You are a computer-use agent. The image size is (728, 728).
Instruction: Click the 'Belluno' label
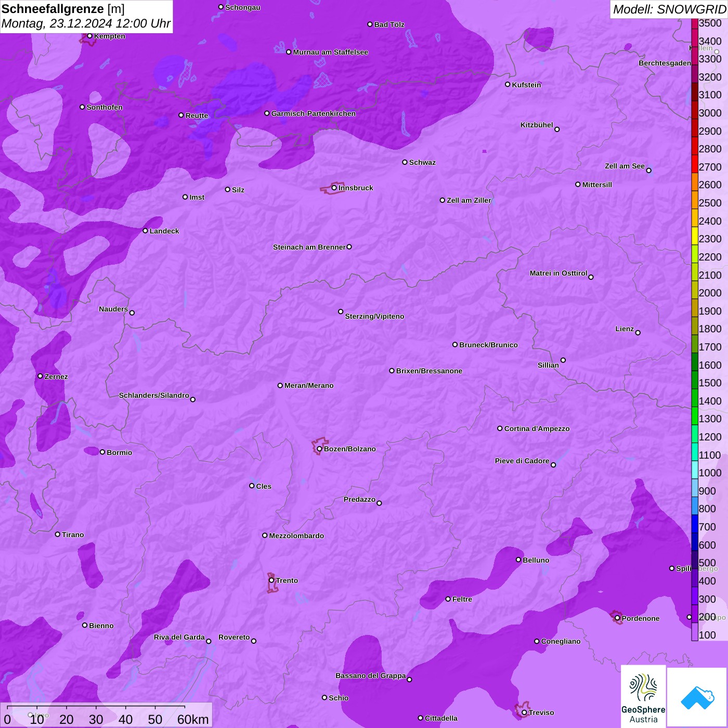[536, 560]
